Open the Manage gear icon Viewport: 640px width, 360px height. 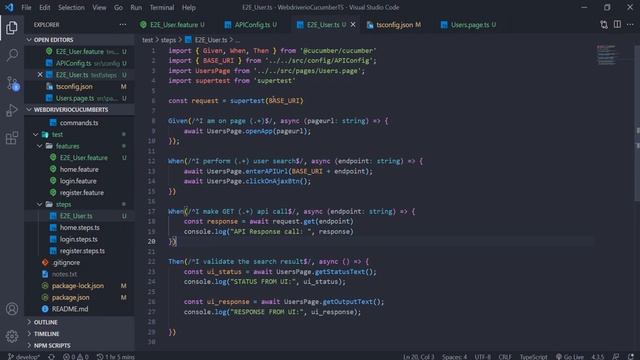12,336
